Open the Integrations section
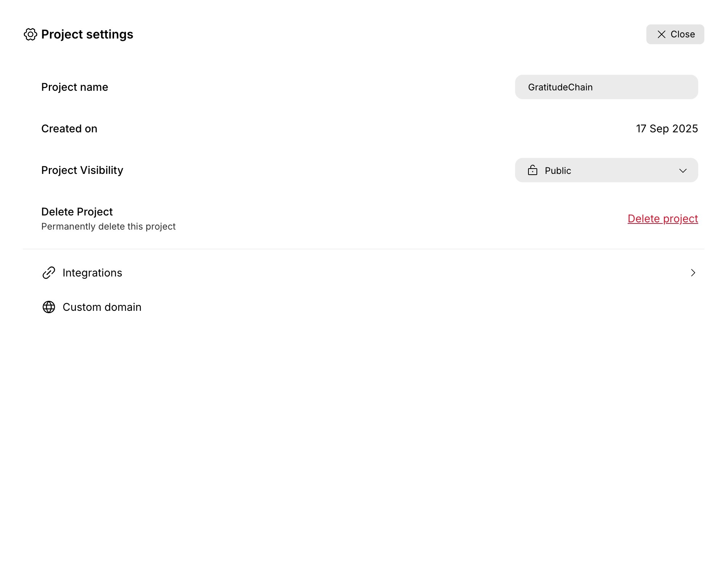Viewport: 728px width, 585px height. tap(92, 273)
